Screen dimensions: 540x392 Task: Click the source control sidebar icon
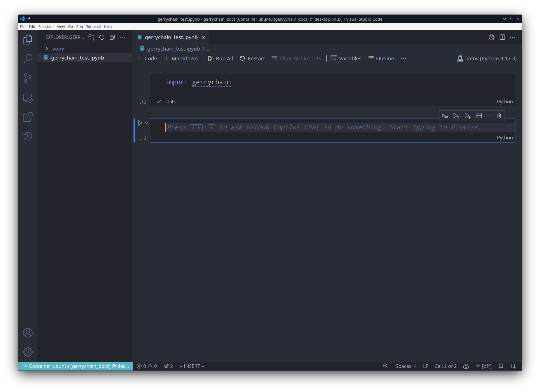tap(27, 78)
